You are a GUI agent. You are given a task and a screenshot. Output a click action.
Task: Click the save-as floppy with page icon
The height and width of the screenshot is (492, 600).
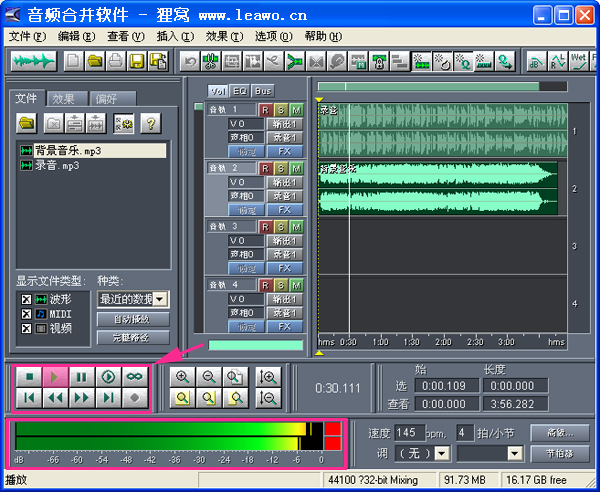158,61
